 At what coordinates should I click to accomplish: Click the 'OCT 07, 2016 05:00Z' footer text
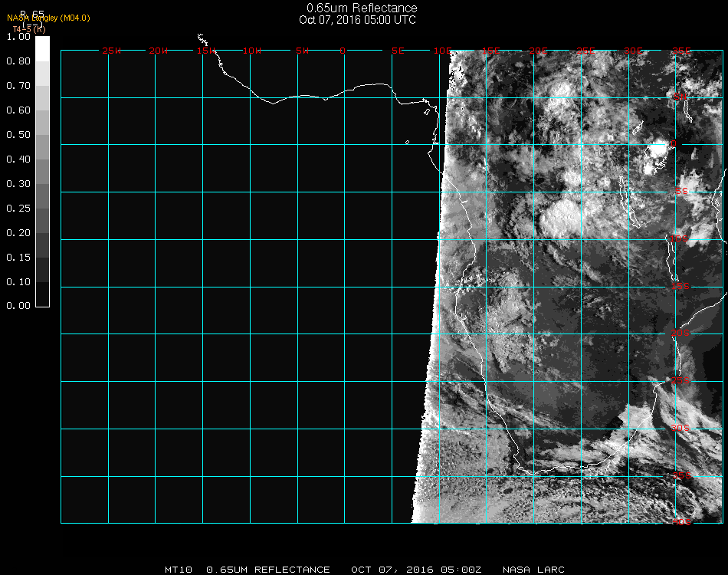[x=416, y=570]
